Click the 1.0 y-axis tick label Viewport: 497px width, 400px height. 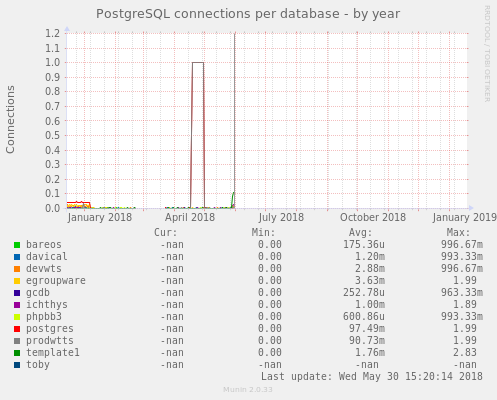(x=52, y=62)
